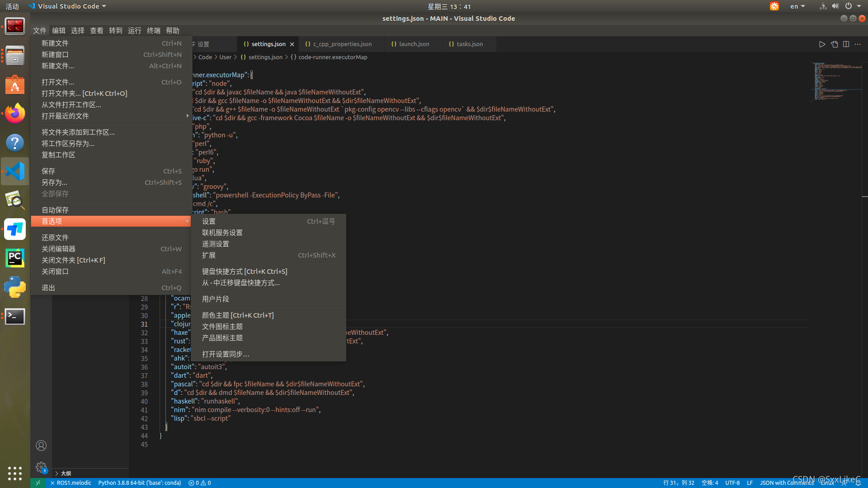This screenshot has width=868, height=488.
Task: Click the Visual Studio Code dock icon
Action: (15, 171)
